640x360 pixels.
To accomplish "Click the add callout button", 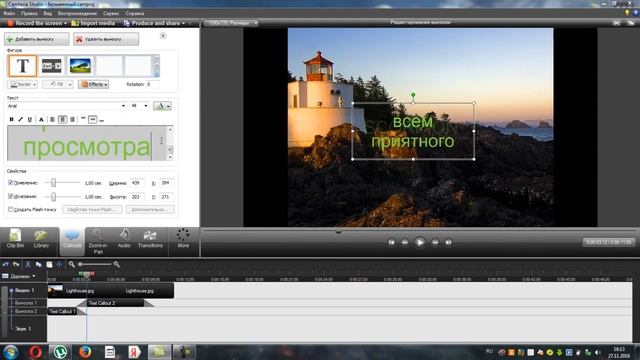I will [x=37, y=39].
